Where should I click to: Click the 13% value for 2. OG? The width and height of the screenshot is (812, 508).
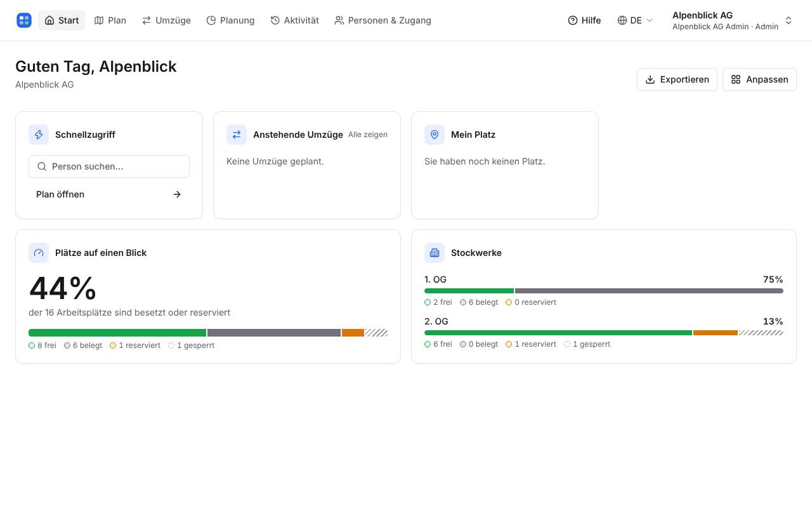(774, 321)
